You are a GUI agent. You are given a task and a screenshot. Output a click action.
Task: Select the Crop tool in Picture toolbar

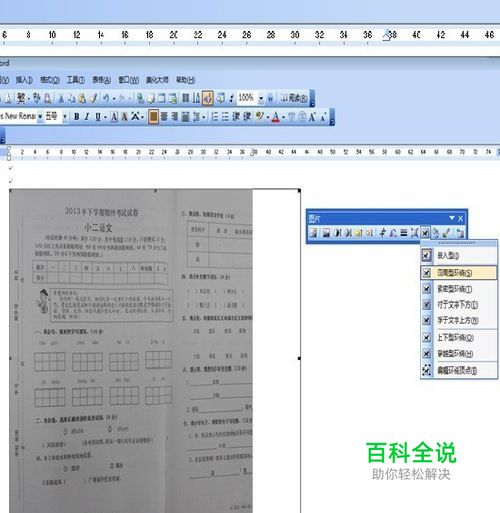tap(382, 233)
